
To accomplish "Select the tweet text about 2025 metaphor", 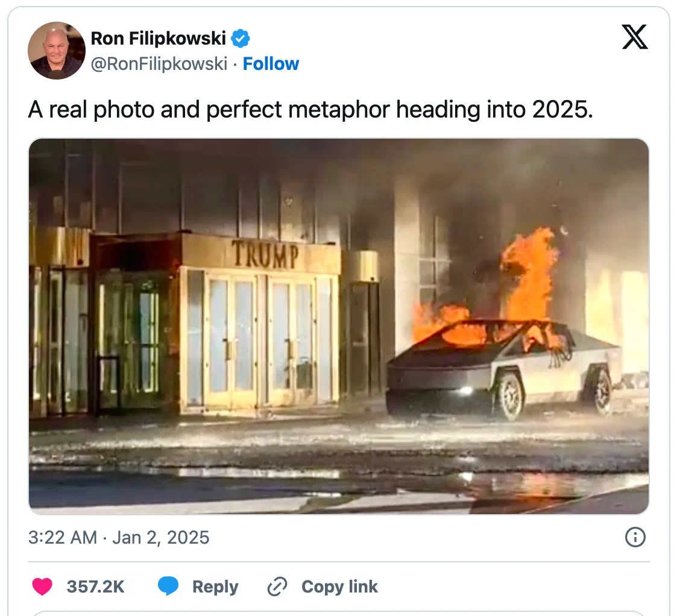I will [310, 109].
